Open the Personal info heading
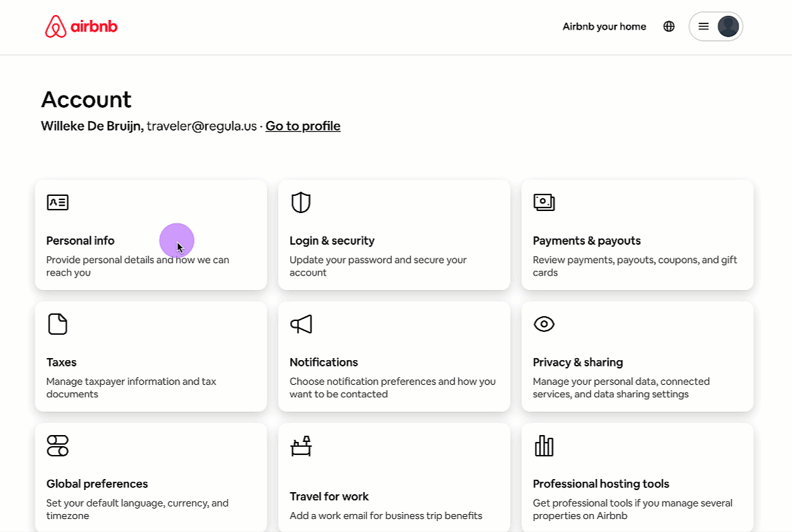The height and width of the screenshot is (532, 792). [80, 241]
